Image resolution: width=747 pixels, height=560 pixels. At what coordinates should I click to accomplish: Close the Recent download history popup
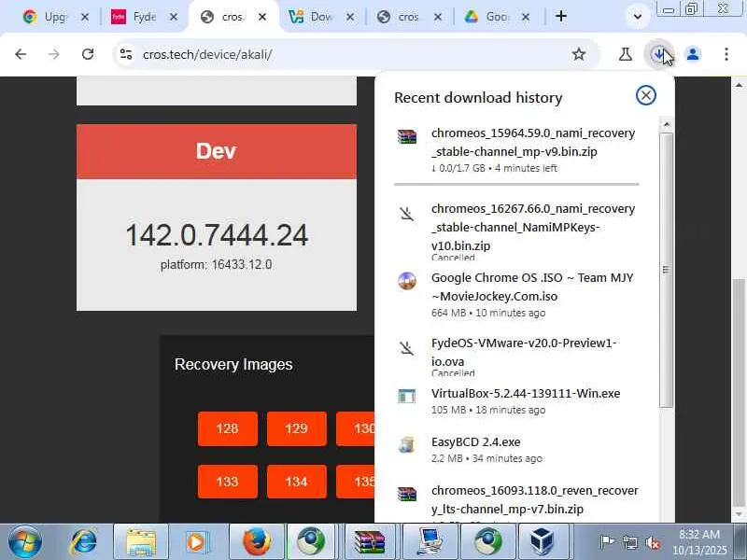[x=645, y=95]
